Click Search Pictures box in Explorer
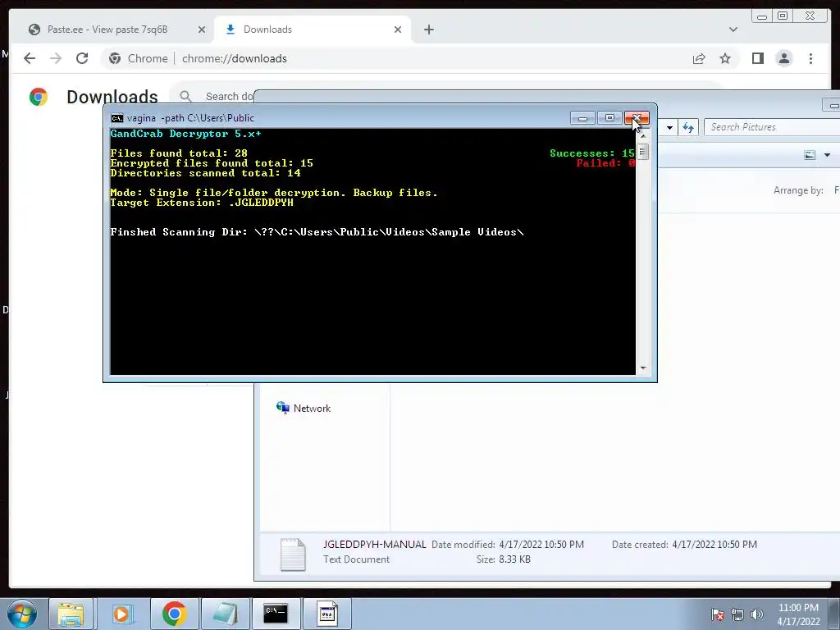 click(x=771, y=127)
